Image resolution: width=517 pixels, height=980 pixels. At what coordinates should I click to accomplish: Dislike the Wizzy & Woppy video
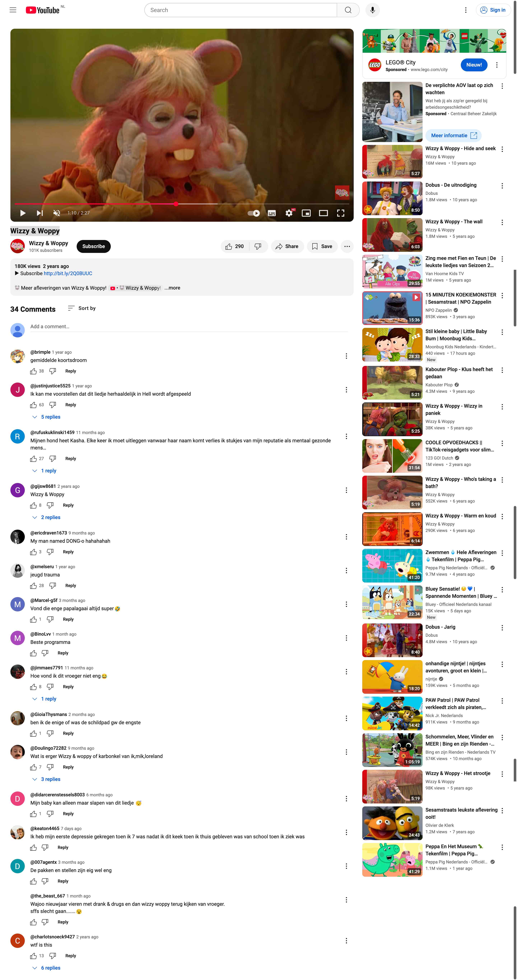click(x=258, y=246)
